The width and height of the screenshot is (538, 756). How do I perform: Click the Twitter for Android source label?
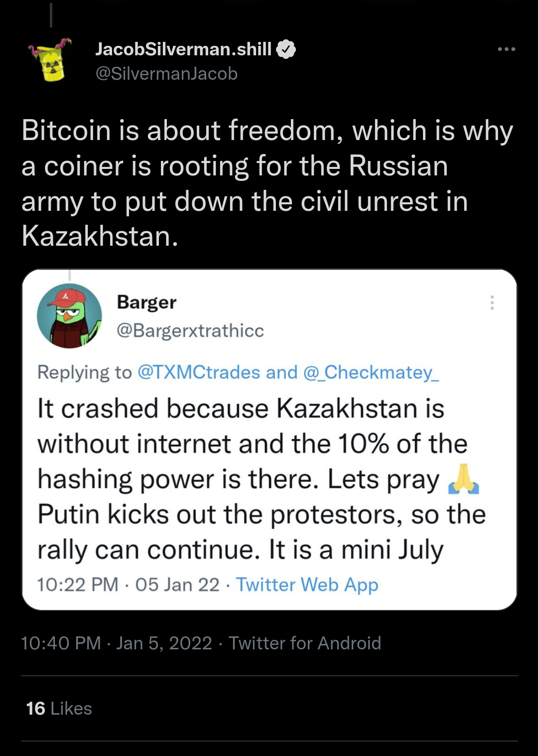point(305,643)
